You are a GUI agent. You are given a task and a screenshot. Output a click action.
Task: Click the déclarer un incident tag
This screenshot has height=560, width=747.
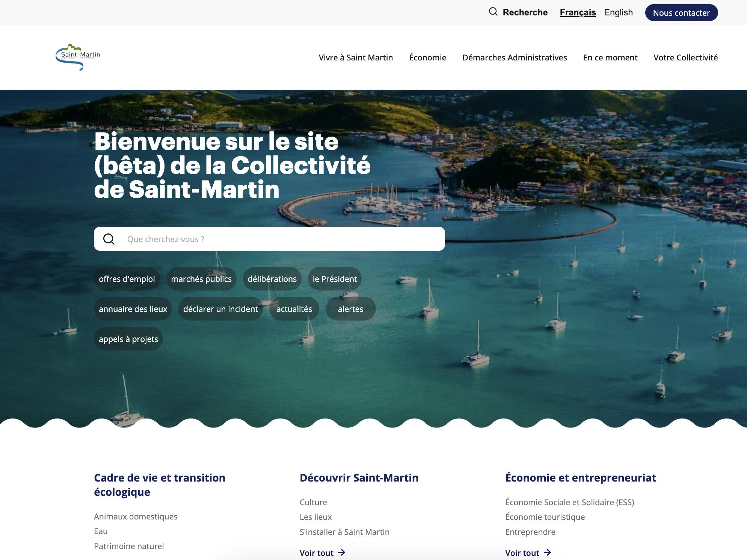click(220, 309)
